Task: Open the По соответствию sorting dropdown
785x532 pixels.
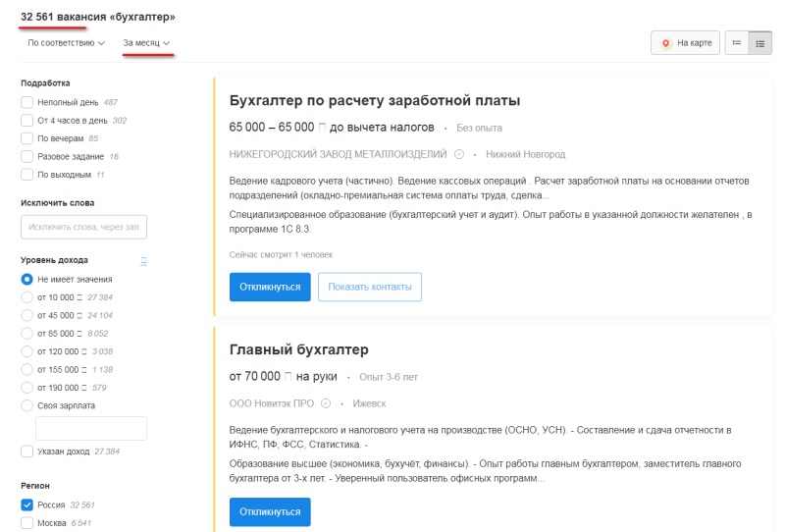Action: coord(66,43)
